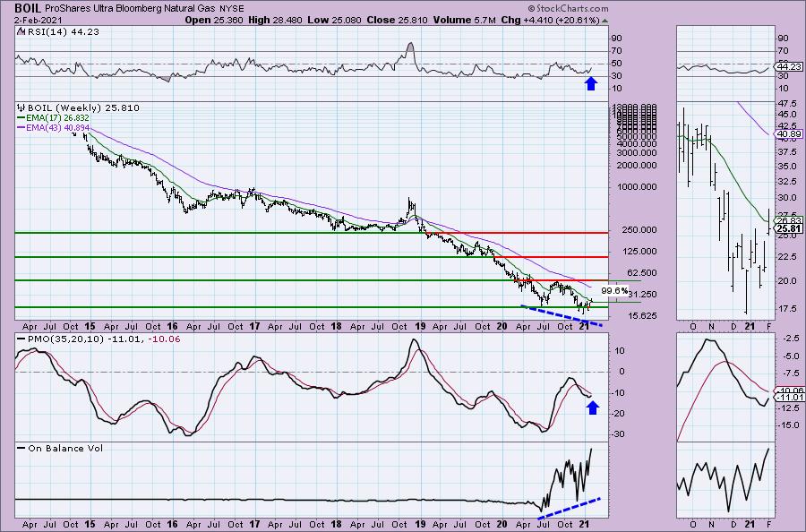Click the BOIL (Weekly) 25.810 price label
Viewport: 806px width, 532px height.
click(x=83, y=107)
